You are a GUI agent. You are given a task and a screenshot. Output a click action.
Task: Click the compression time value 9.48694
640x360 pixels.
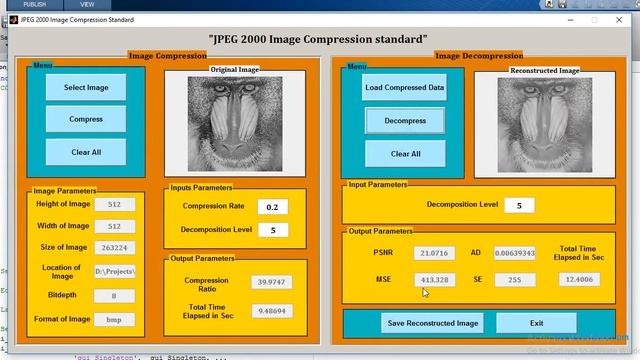[x=272, y=311]
